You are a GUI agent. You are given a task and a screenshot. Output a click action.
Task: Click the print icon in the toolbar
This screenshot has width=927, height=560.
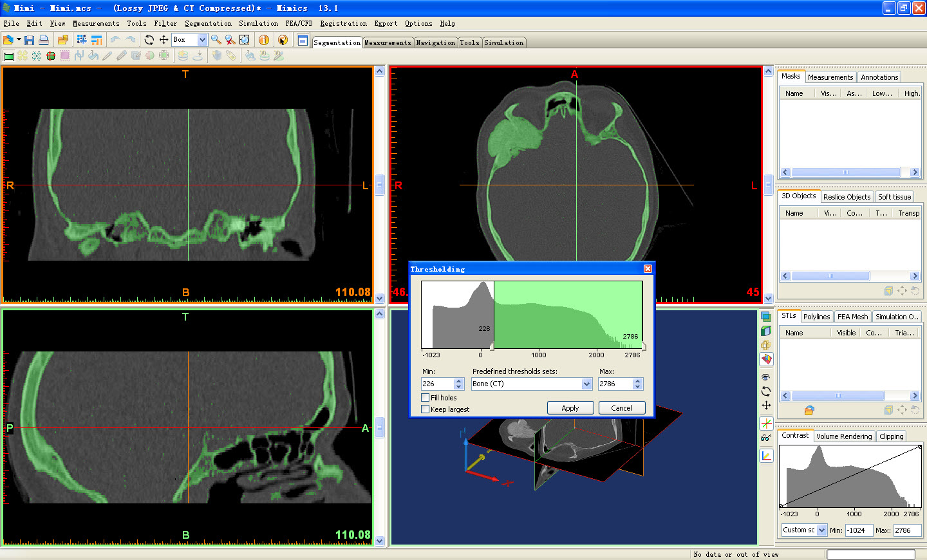coord(44,40)
